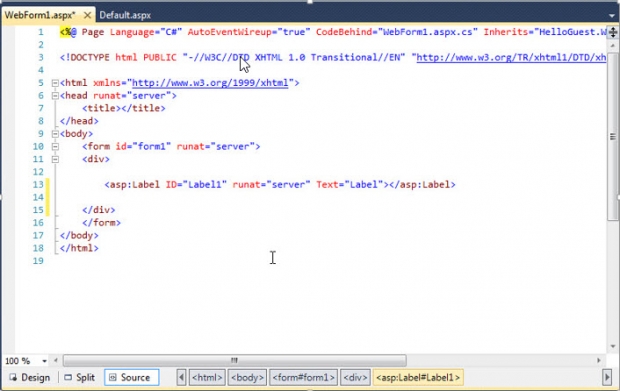This screenshot has height=391, width=620.
Task: Open the 100 % zoom dropdown
Action: [x=44, y=361]
